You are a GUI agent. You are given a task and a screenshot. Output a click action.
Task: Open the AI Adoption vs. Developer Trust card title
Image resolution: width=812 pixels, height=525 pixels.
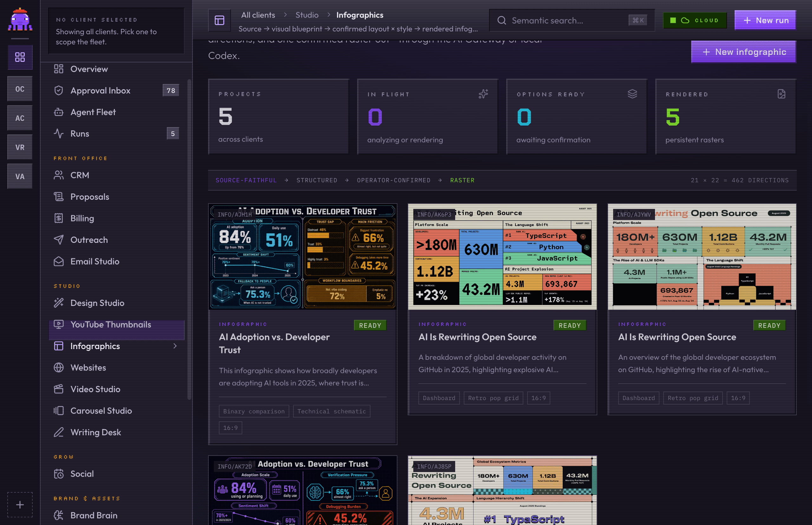pos(274,343)
